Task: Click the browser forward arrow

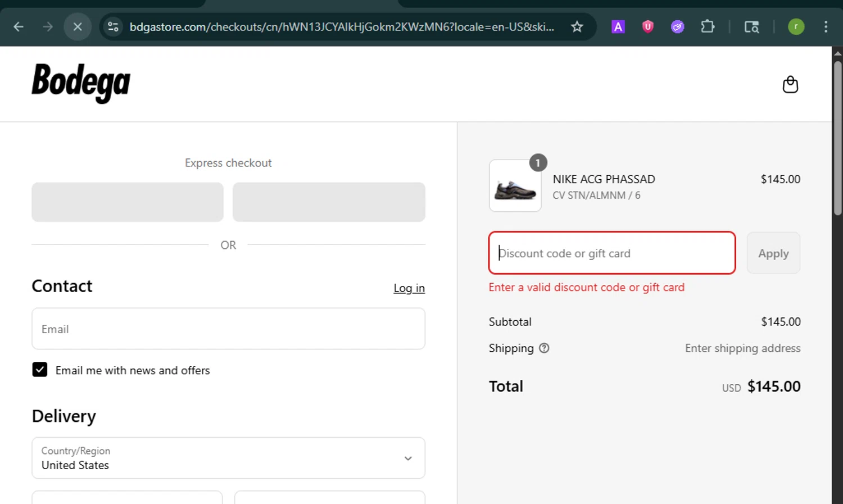Action: (x=48, y=26)
